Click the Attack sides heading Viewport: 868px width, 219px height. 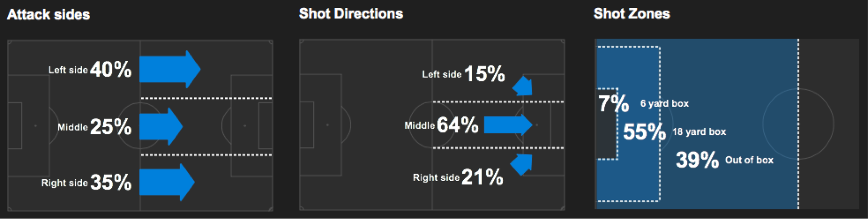(x=49, y=15)
